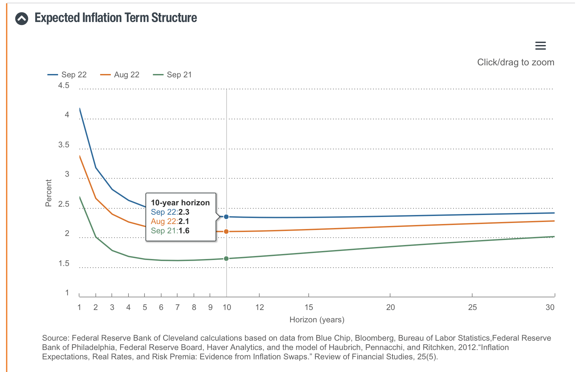Viewport: 588px width, 372px height.
Task: Toggle the Sep 21 series in legend
Action: (x=179, y=75)
